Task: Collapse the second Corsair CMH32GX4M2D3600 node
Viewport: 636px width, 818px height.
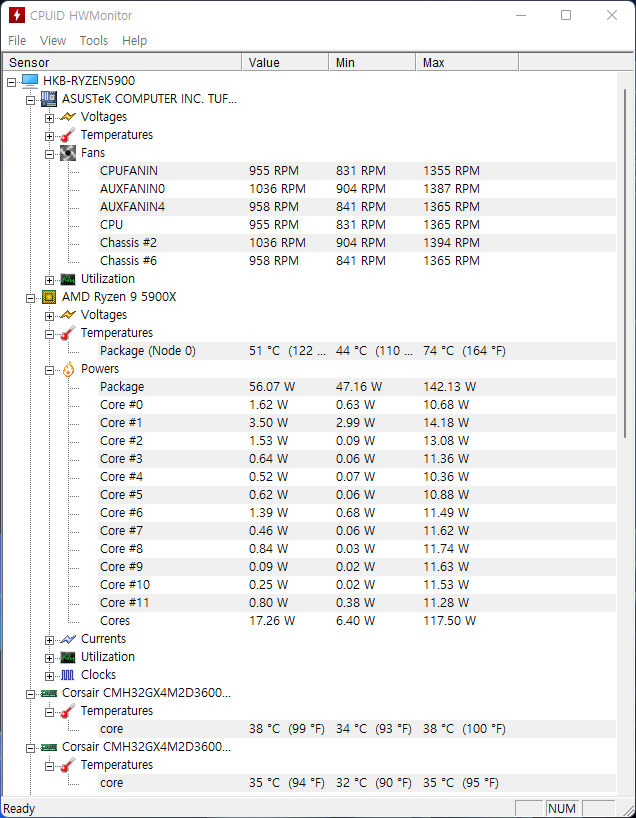Action: point(30,748)
